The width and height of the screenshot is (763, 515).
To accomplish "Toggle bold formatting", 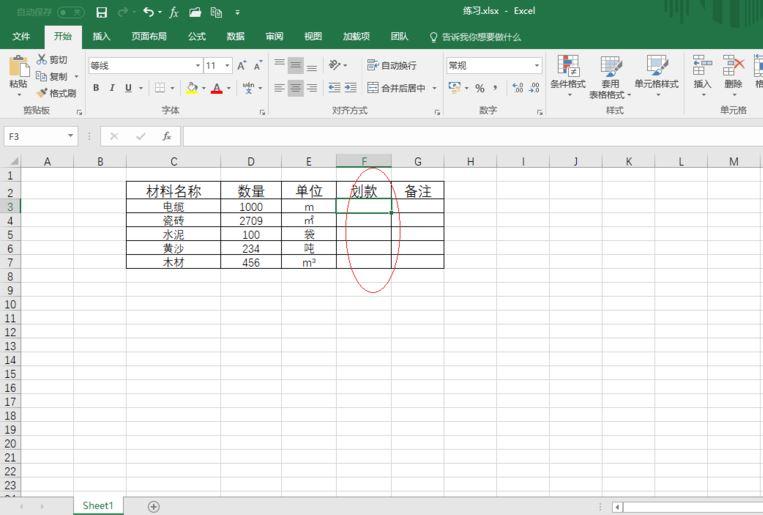I will coord(96,88).
